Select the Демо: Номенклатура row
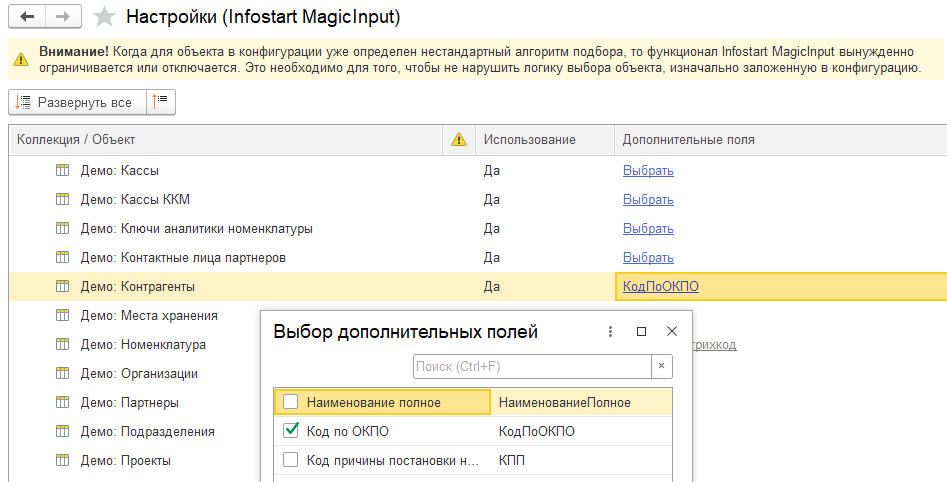947x482 pixels. (x=143, y=345)
